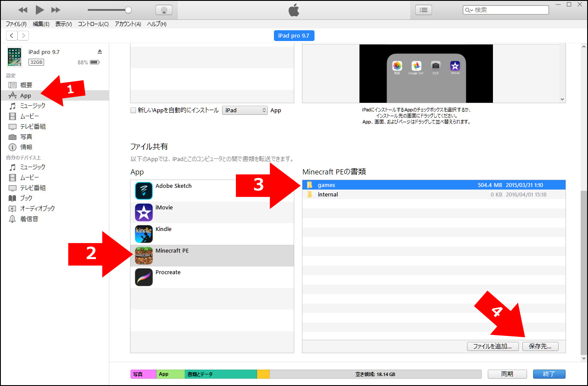Click the back navigation arrow
The width and height of the screenshot is (588, 386).
coord(12,36)
